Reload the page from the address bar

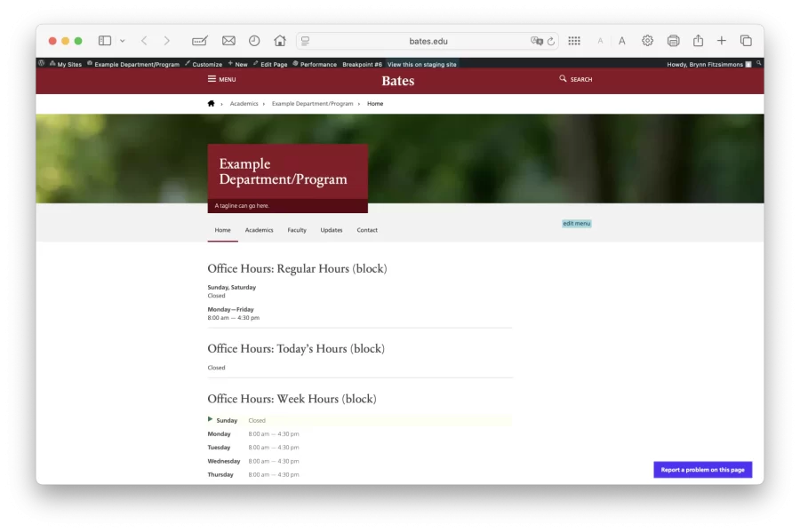[x=552, y=40]
